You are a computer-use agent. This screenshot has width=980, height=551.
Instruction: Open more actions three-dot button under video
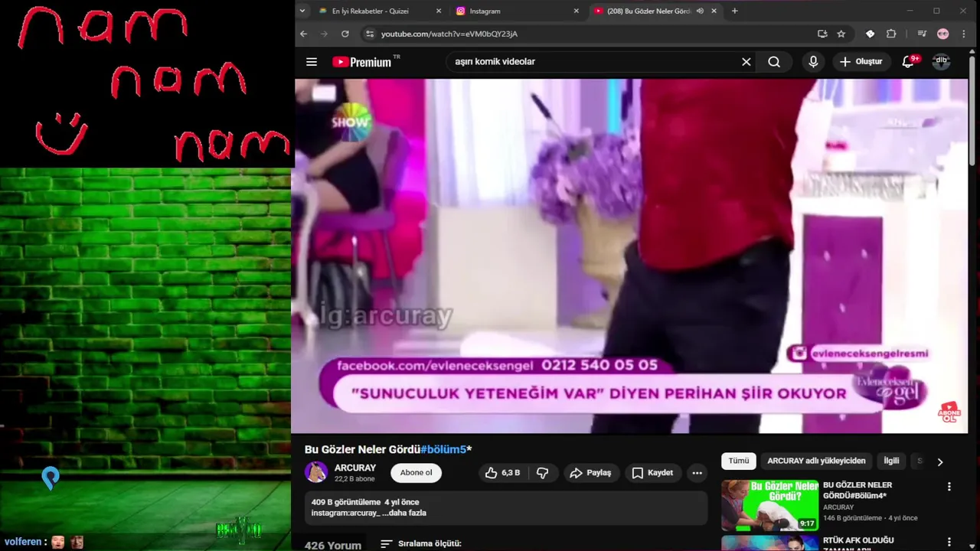pos(697,473)
